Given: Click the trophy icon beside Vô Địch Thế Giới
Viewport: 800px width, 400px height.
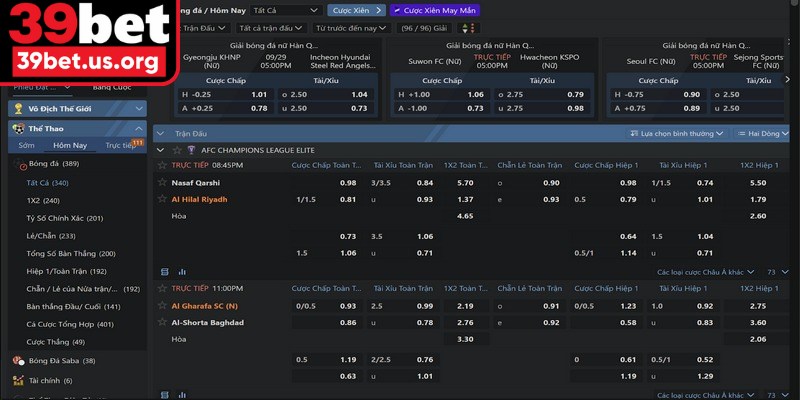Looking at the screenshot, I should pyautogui.click(x=17, y=107).
